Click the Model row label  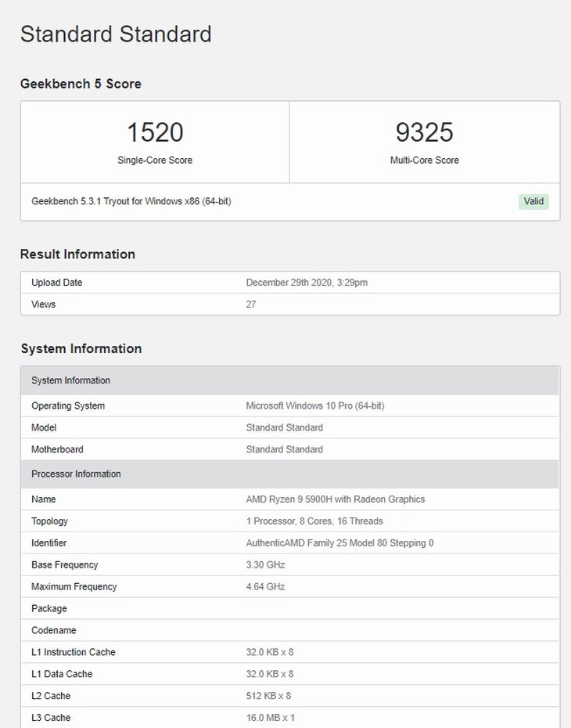point(44,427)
